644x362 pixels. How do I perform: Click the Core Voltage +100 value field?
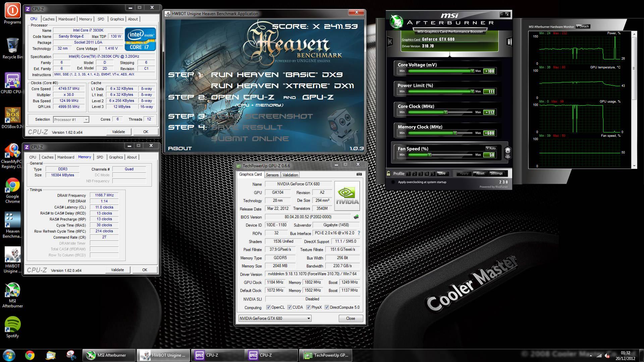[489, 71]
